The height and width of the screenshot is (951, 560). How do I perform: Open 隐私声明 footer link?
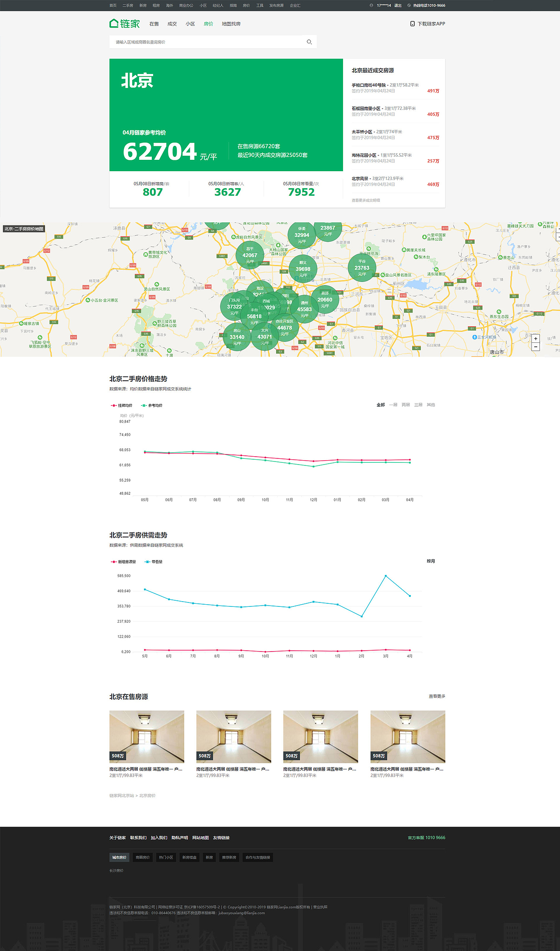pos(180,838)
